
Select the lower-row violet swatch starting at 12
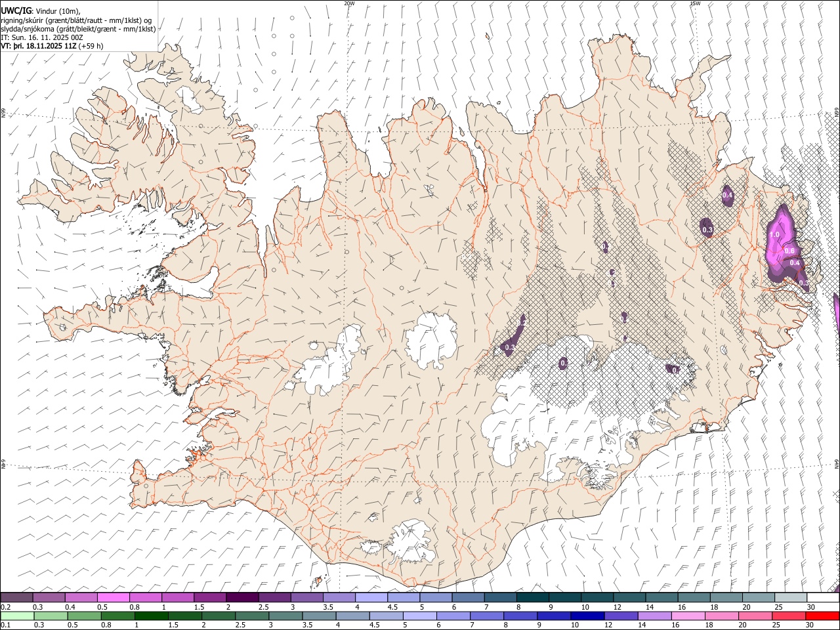click(x=621, y=616)
